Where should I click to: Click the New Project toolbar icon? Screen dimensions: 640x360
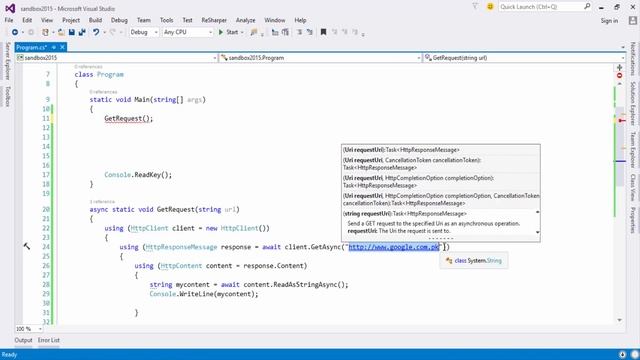[x=45, y=32]
